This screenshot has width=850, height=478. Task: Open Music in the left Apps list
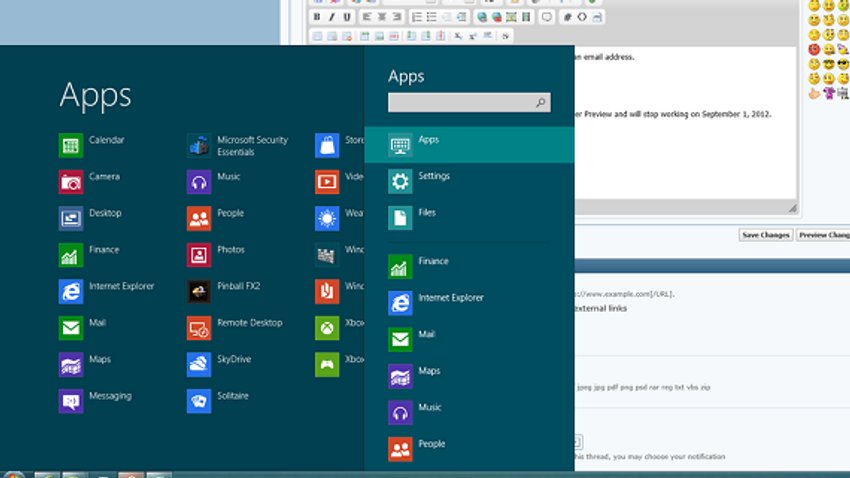tap(214, 182)
